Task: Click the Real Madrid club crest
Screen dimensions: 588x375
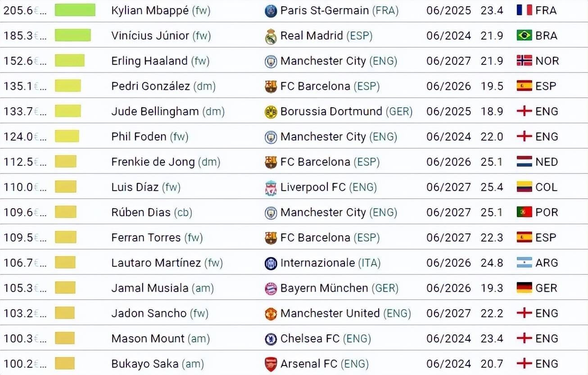Action: pos(271,36)
